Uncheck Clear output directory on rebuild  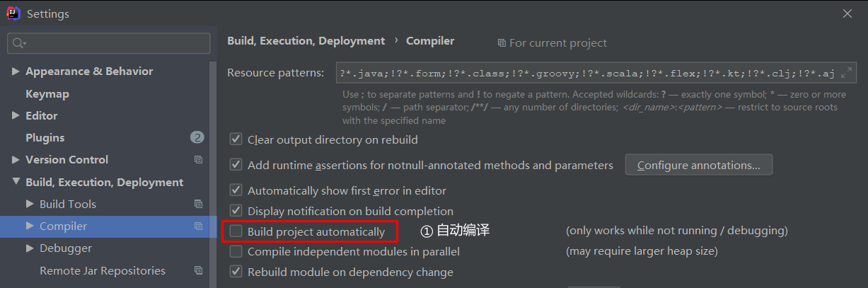pos(236,140)
